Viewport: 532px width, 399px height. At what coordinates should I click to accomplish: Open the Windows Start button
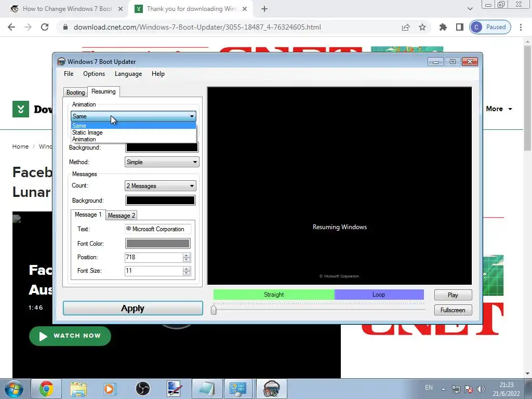(x=14, y=389)
